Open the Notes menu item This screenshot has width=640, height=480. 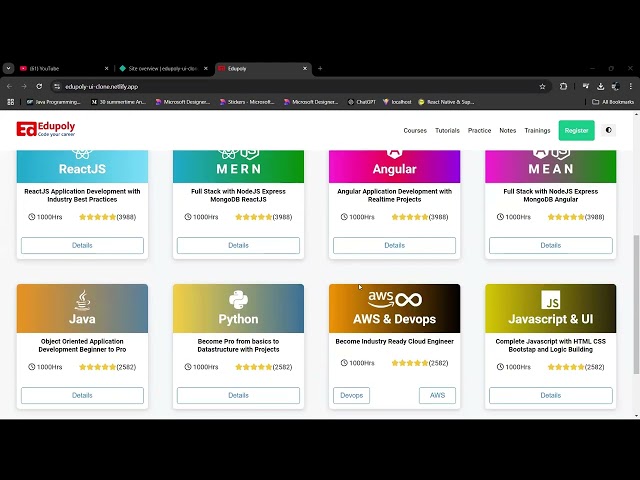point(508,131)
